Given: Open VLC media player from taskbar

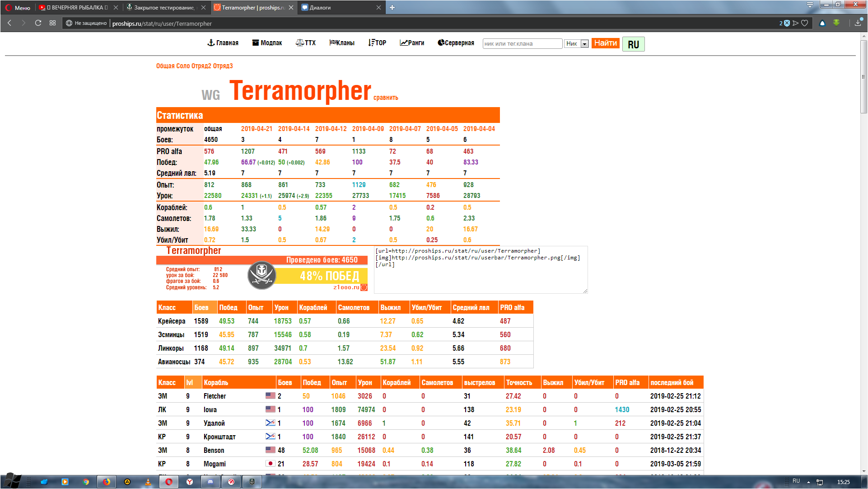Looking at the screenshot, I should [148, 482].
